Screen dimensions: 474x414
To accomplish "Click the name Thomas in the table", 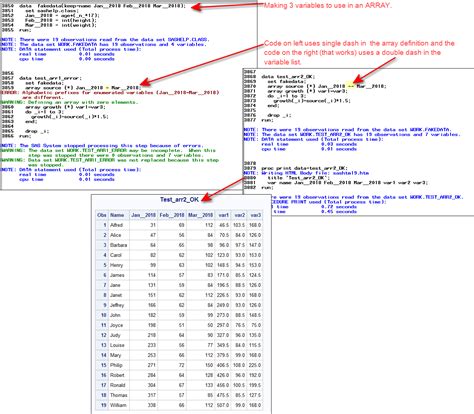I will 119,395.
